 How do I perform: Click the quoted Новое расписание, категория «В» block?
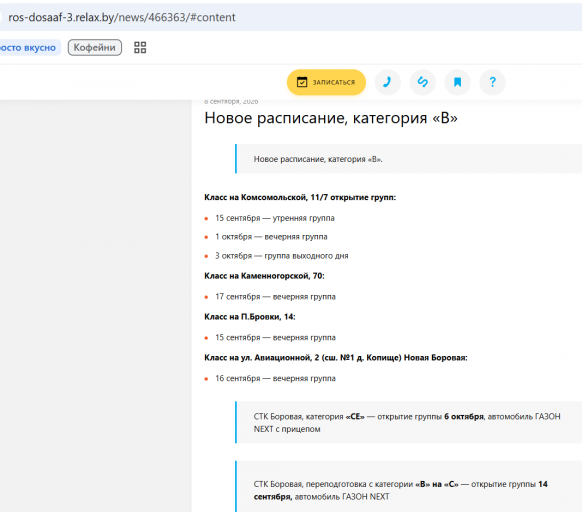408,159
